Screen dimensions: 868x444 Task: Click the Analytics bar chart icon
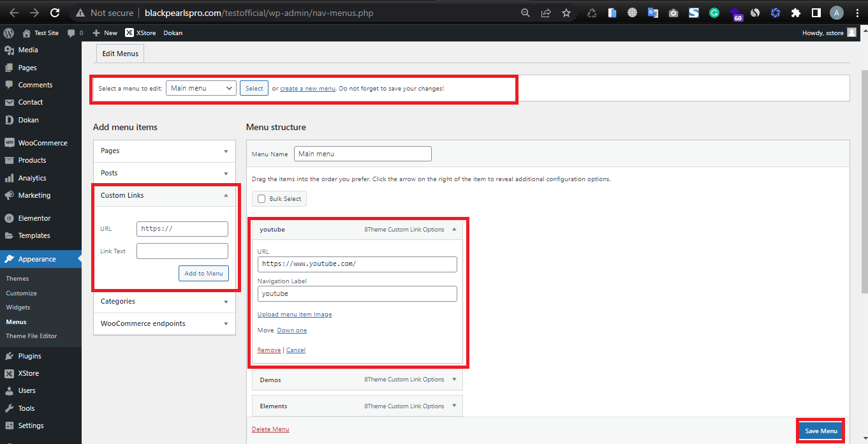9,178
